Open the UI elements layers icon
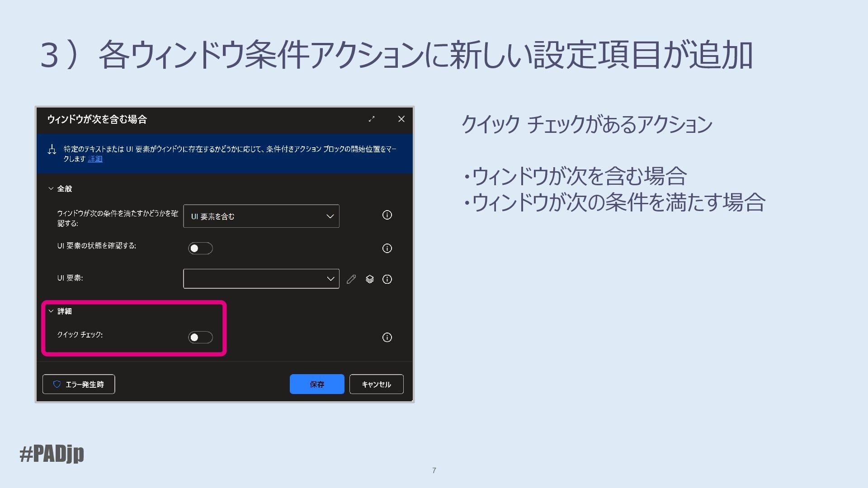 tap(370, 279)
